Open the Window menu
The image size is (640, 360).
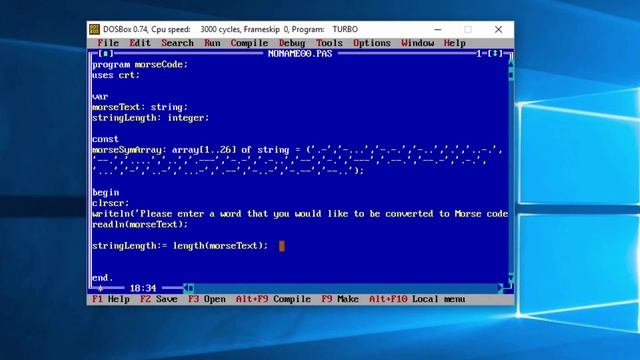tap(418, 43)
